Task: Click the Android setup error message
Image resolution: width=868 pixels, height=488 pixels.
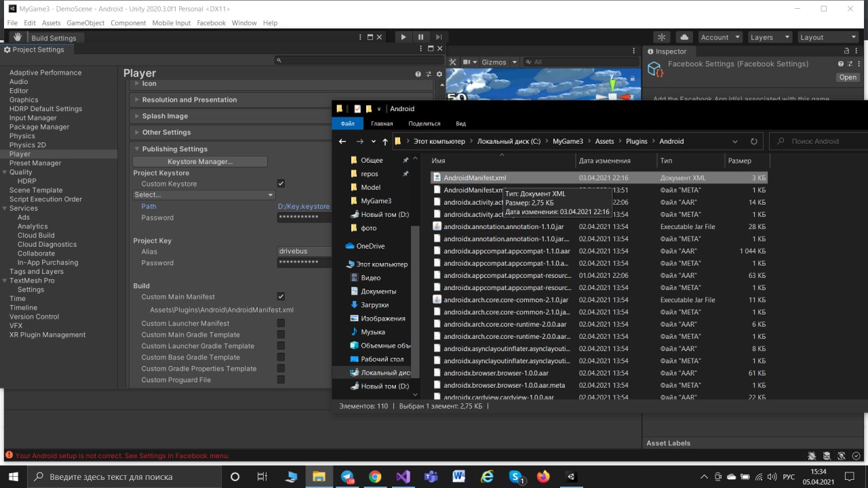Action: point(122,456)
